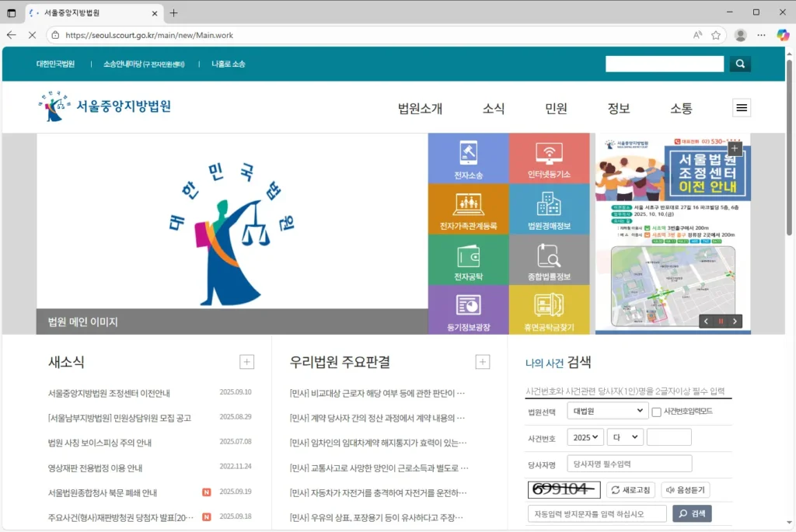The image size is (796, 532).
Task: Open the 전자공탁 wallet icon
Action: (x=468, y=259)
